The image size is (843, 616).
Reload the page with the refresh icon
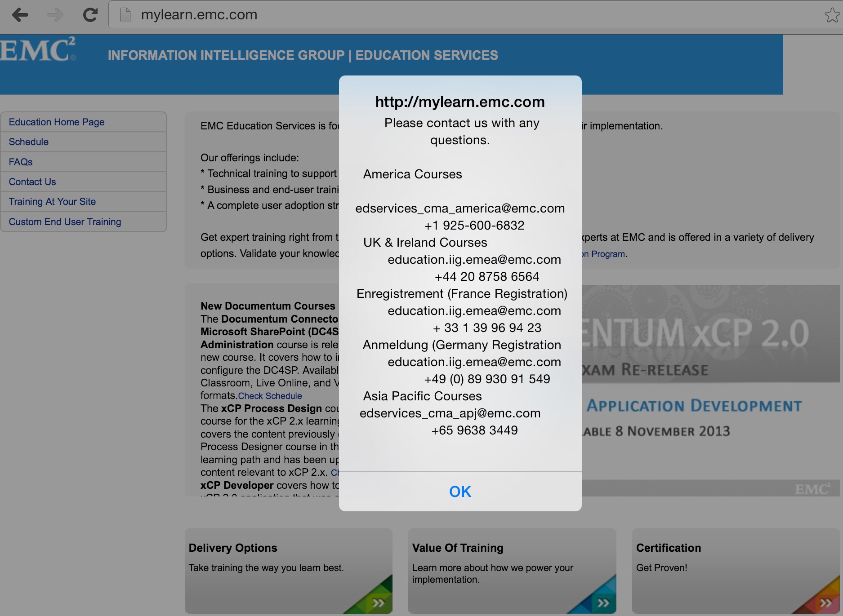click(x=90, y=15)
